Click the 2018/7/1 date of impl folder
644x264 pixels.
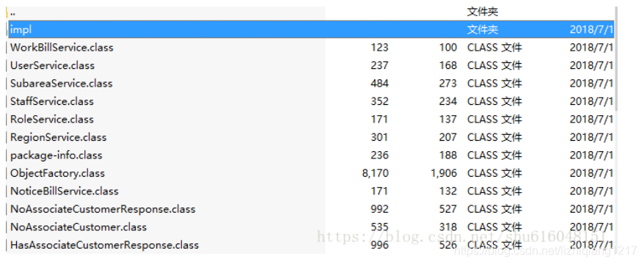click(x=591, y=29)
